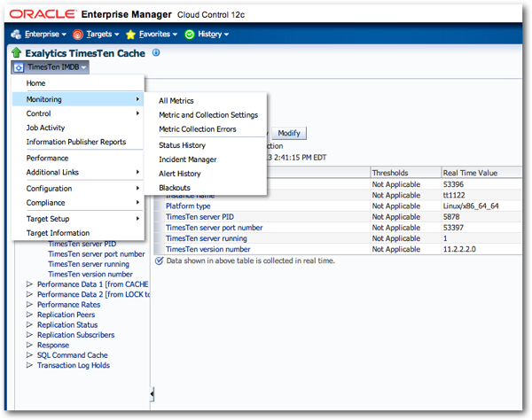Select TimesTen server port number in tree
532x420 pixels.
[97, 254]
